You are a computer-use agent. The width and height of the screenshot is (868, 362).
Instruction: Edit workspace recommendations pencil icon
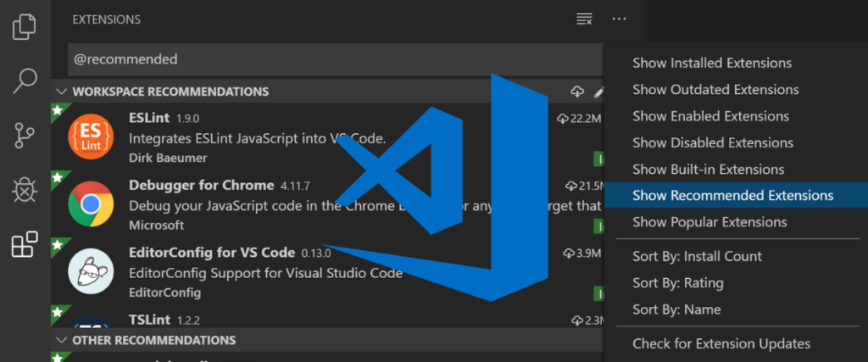point(598,92)
